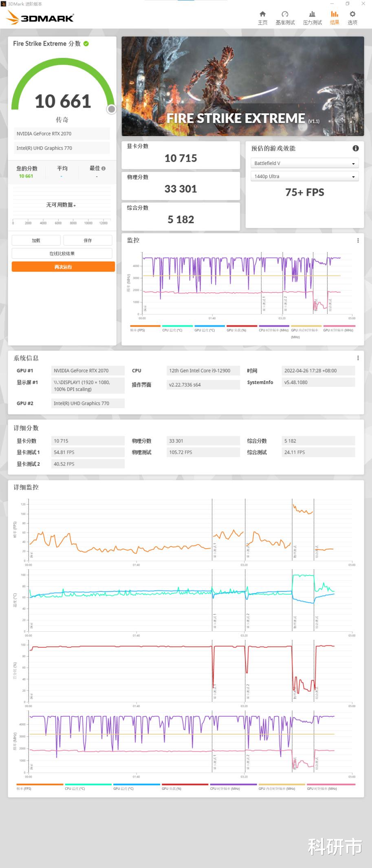
Task: Restore the 3DMark window size
Action: pyautogui.click(x=348, y=4)
